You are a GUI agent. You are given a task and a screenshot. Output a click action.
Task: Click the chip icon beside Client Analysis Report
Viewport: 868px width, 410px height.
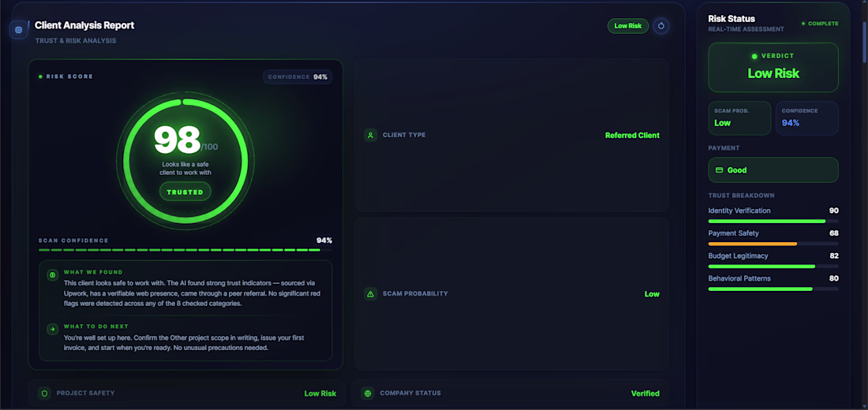(x=18, y=30)
